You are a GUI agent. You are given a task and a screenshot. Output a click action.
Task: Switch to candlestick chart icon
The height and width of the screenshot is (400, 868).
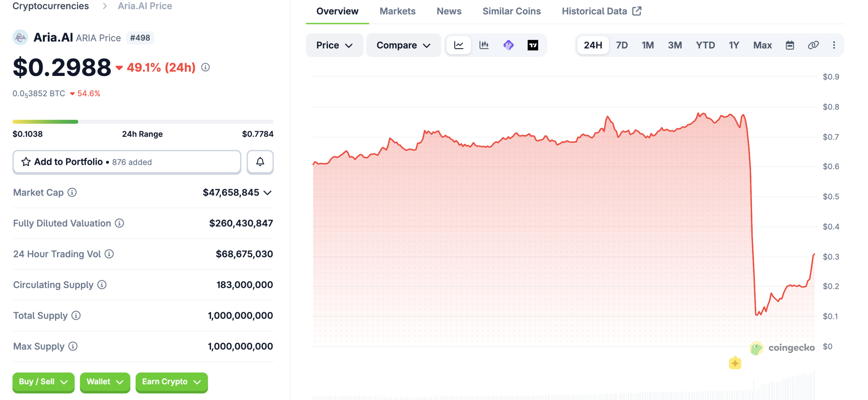484,45
